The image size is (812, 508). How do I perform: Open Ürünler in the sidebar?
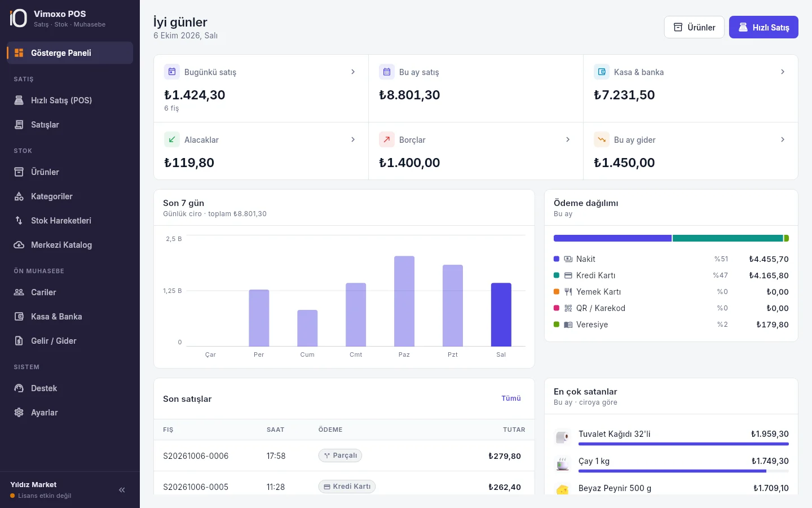point(70,172)
